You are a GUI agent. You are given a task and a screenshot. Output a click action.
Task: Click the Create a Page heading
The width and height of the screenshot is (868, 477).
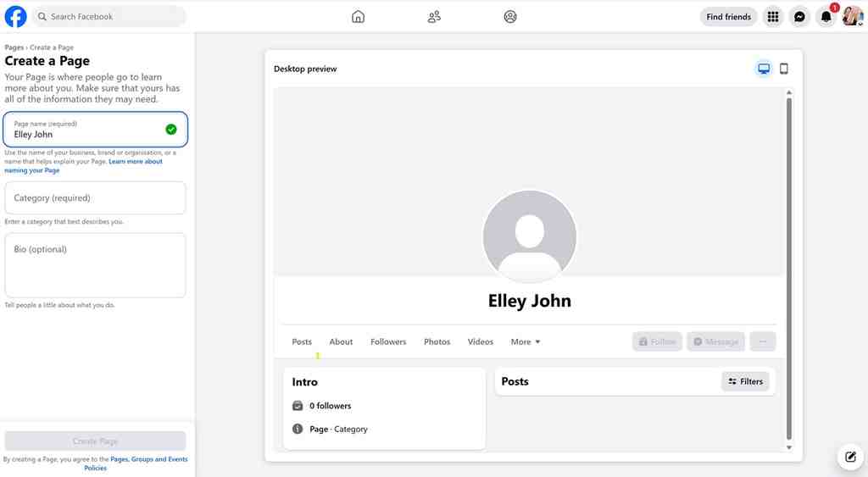pos(47,61)
